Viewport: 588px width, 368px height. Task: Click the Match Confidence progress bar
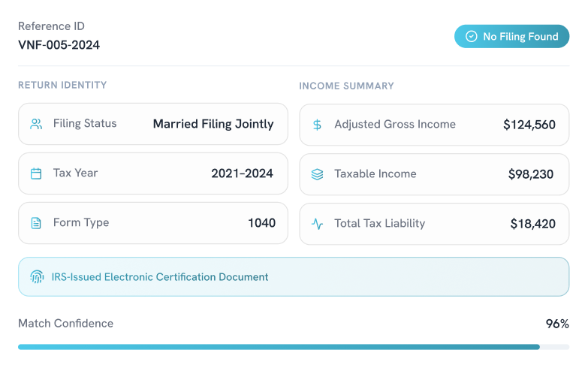(x=293, y=347)
